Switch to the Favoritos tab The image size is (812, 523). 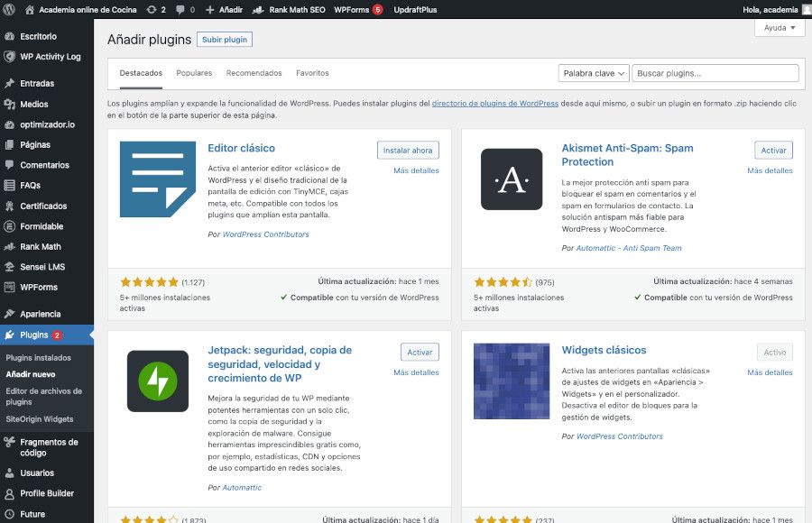coord(312,73)
